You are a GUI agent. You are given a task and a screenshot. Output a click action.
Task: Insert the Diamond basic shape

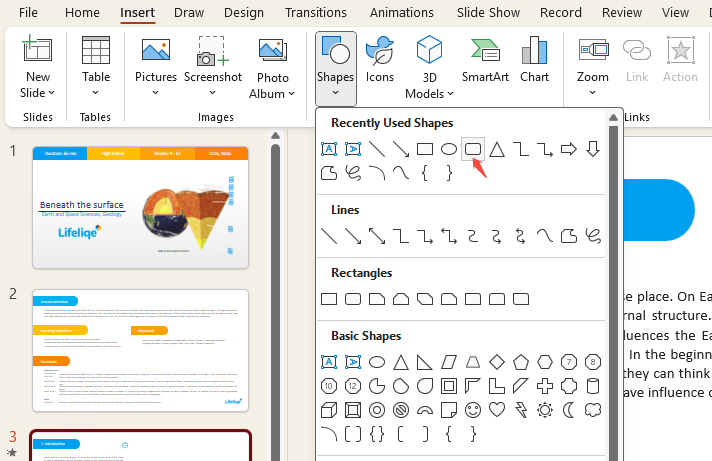point(497,362)
